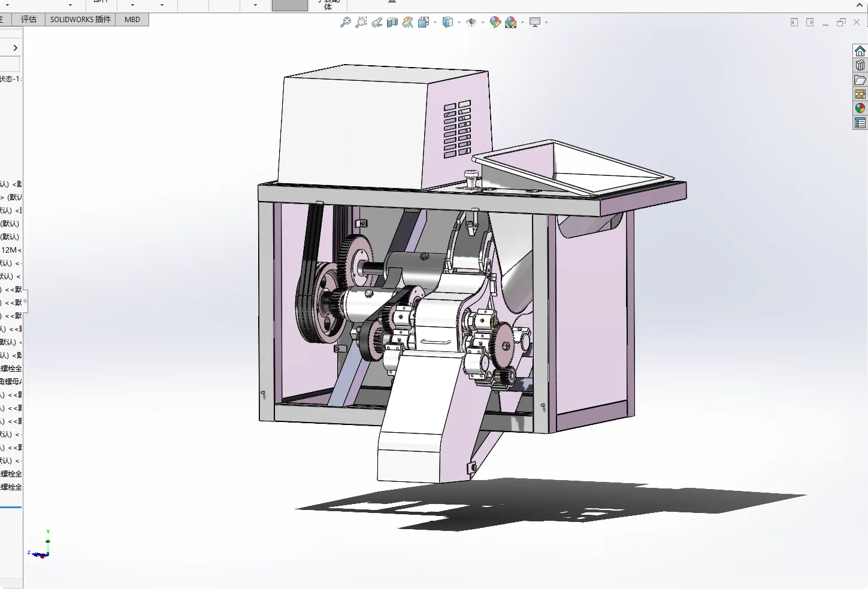This screenshot has width=868, height=589.
Task: Toggle the Section View tool
Action: click(392, 22)
